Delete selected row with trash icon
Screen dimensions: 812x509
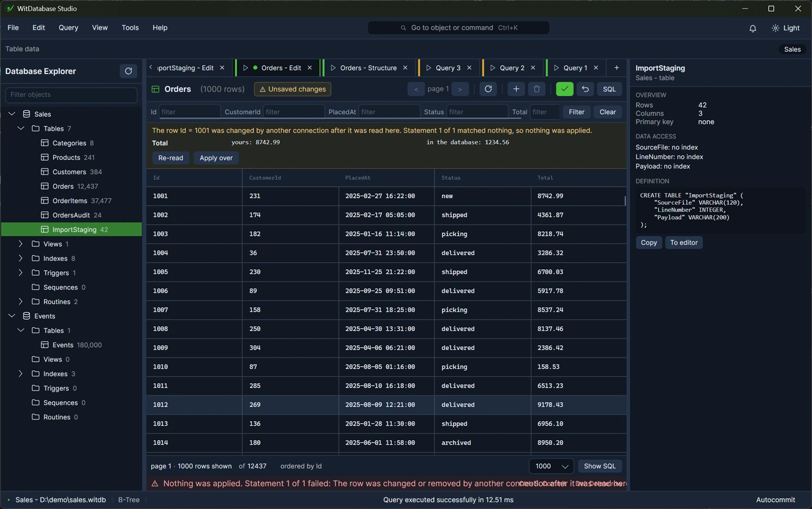coord(537,89)
